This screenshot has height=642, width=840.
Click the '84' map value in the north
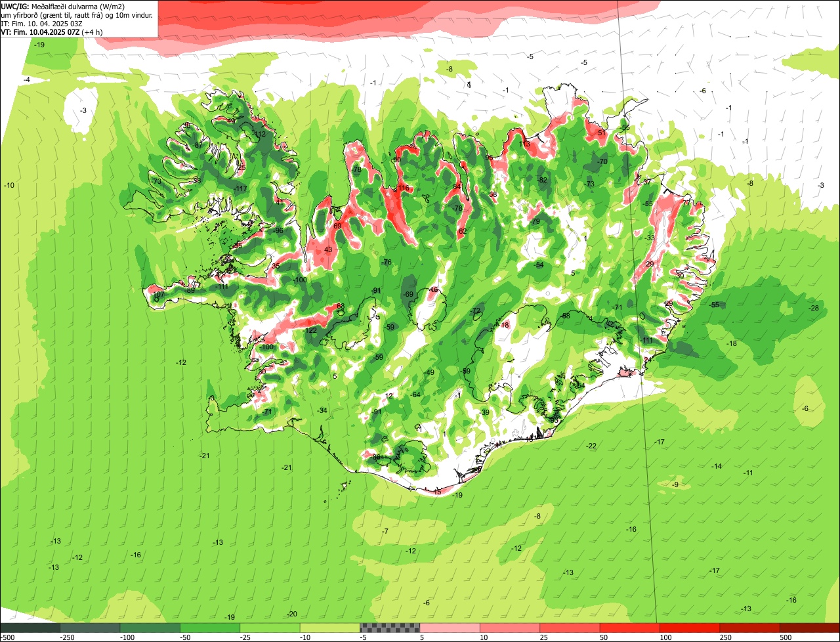tap(457, 186)
